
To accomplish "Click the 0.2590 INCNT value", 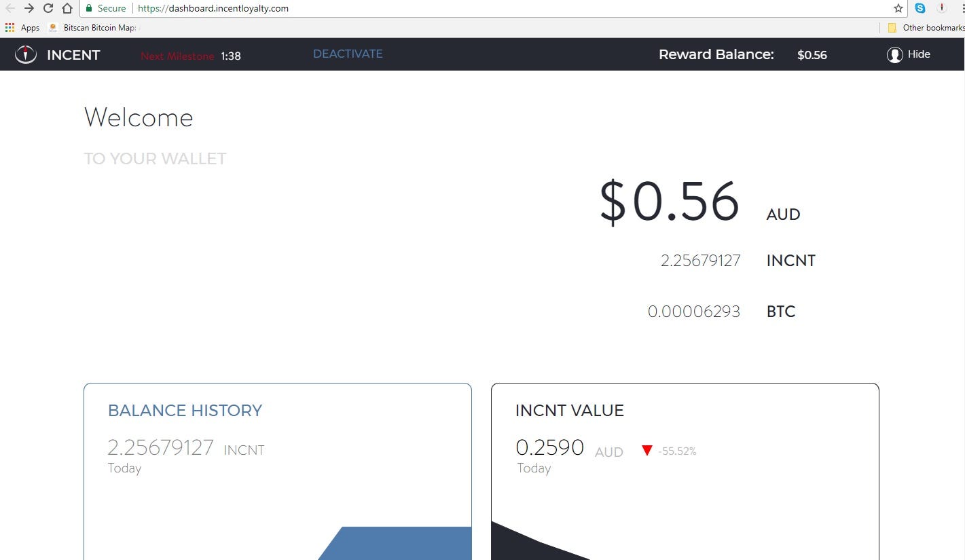I will click(x=550, y=448).
